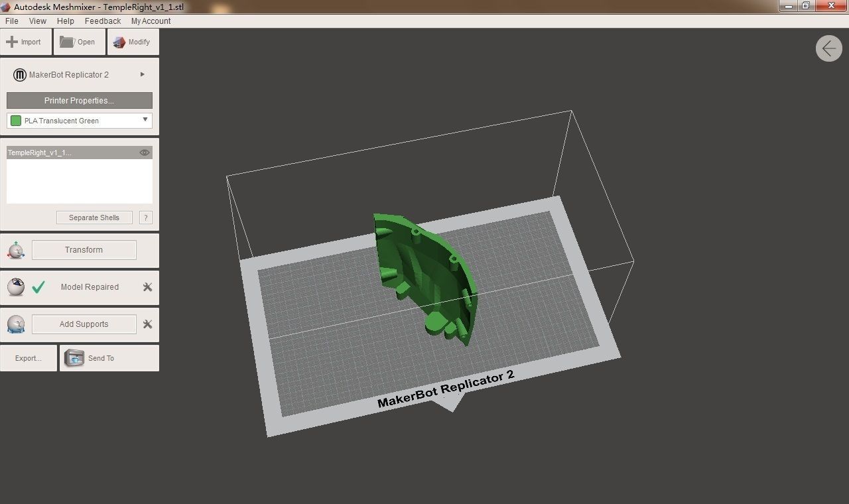
Task: Click the Export button
Action: [x=29, y=358]
